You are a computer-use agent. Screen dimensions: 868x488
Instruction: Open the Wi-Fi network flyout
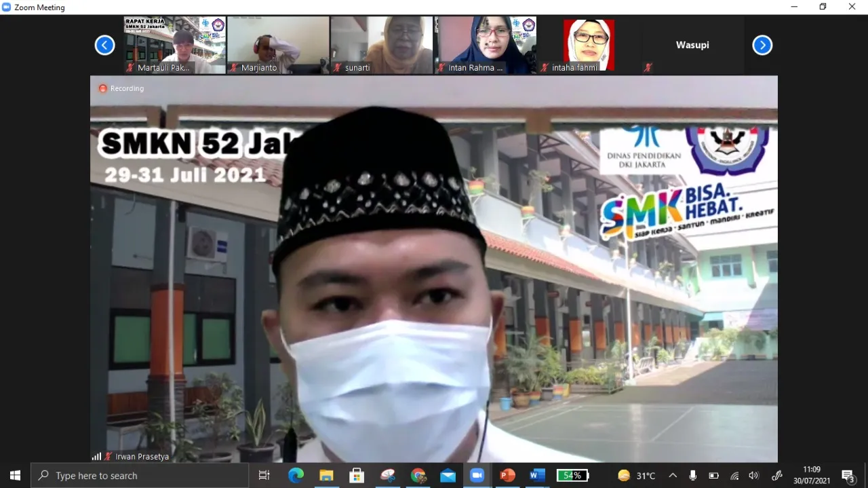click(x=734, y=476)
